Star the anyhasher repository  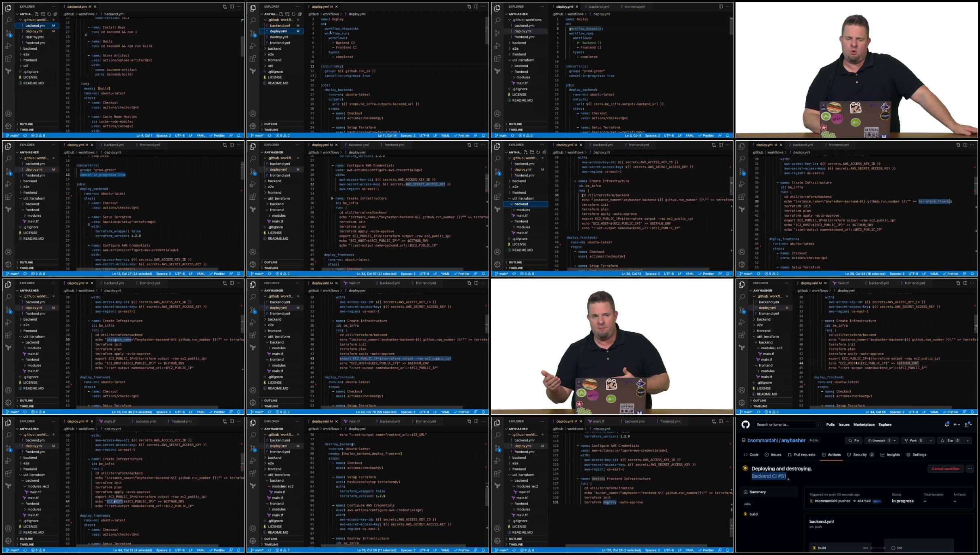tap(950, 441)
